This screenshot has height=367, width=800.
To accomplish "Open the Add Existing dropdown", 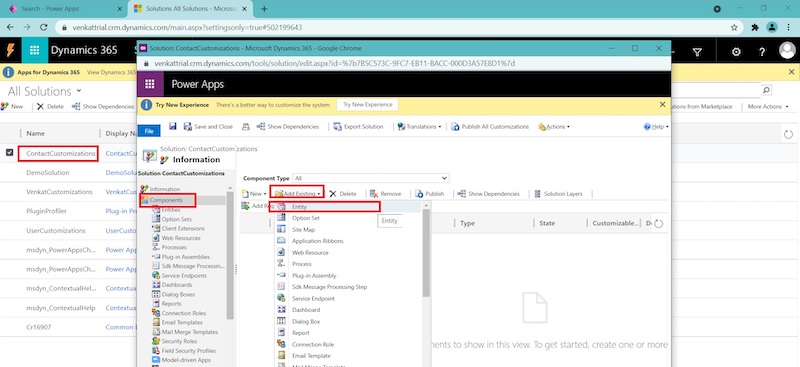I will 298,194.
